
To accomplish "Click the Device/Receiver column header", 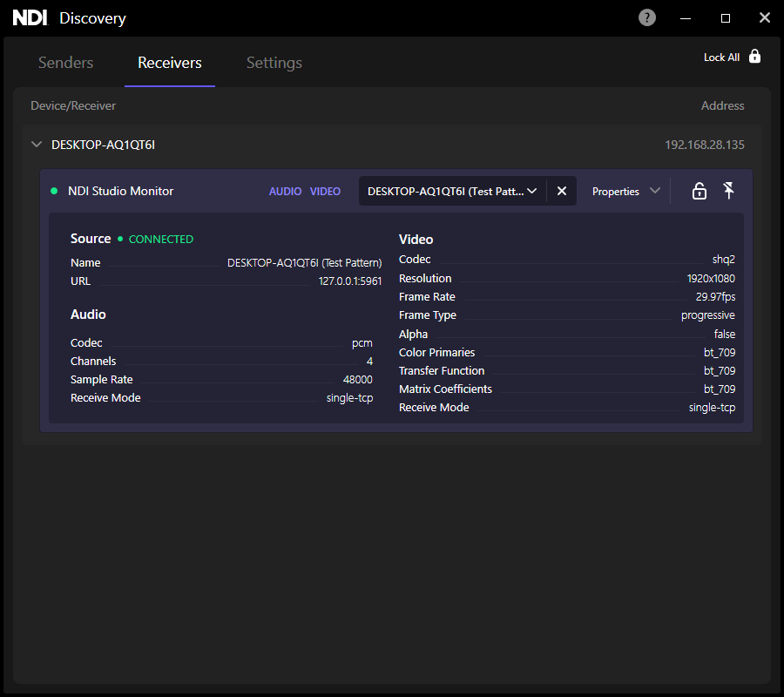I will pos(73,105).
